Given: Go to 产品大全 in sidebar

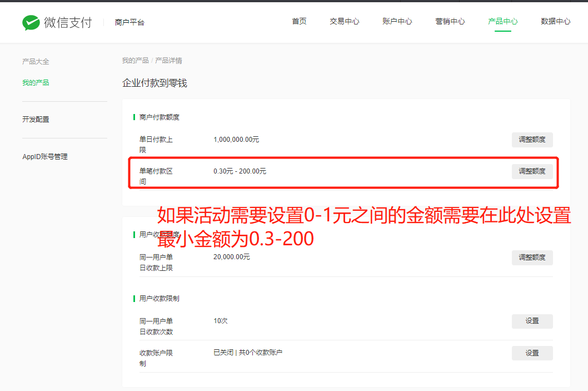Looking at the screenshot, I should 36,62.
